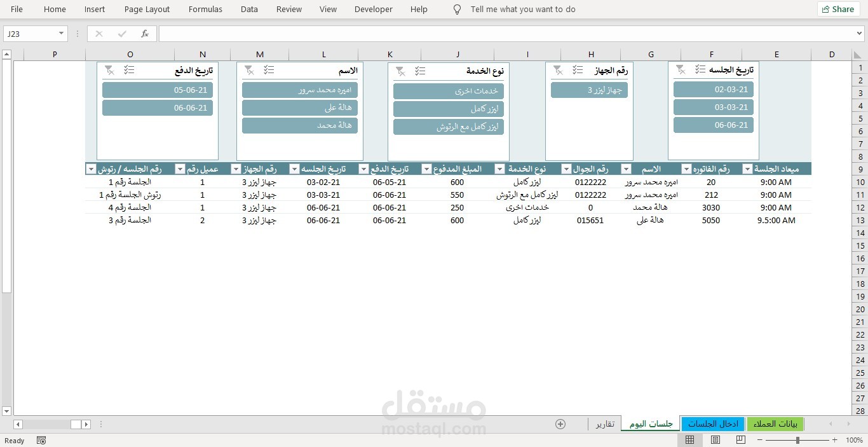This screenshot has width=868, height=447.
Task: Open filter dropdown for تاريخ الجلسه column
Action: [294, 169]
